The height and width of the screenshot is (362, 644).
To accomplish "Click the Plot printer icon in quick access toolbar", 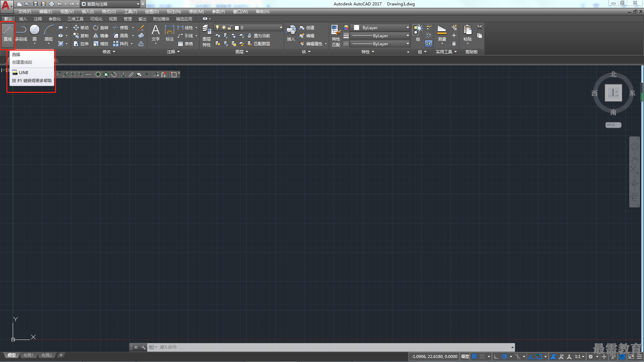I will pos(52,4).
